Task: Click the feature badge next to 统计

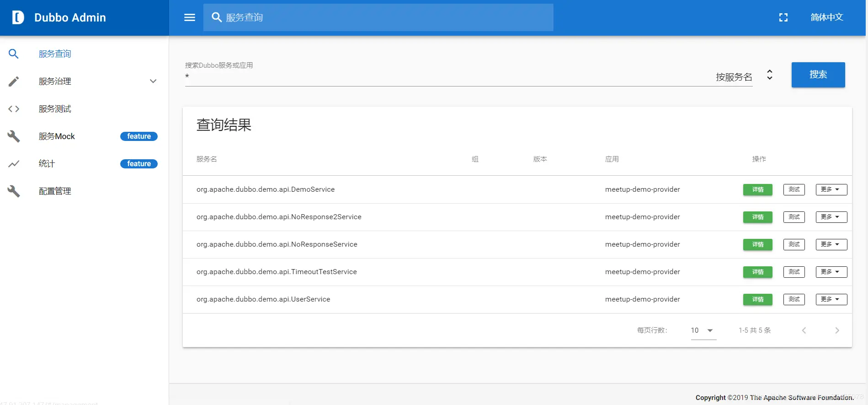Action: click(139, 164)
